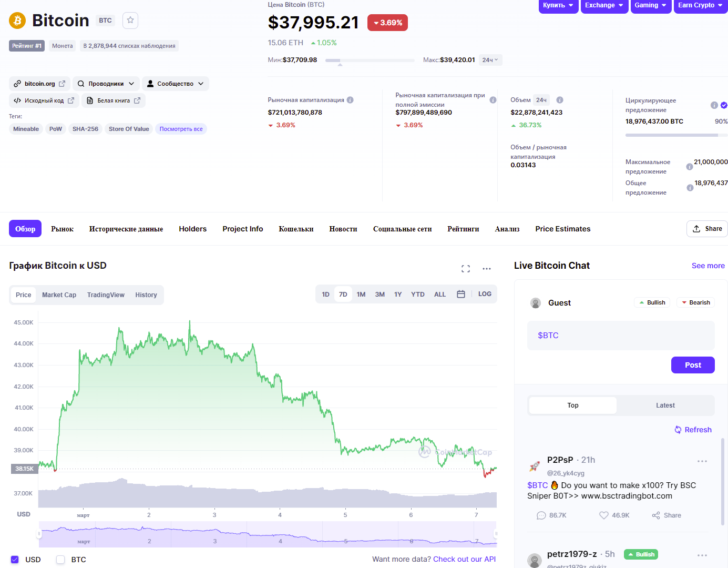
Task: Toggle USD currency checkbox
Action: (x=15, y=560)
